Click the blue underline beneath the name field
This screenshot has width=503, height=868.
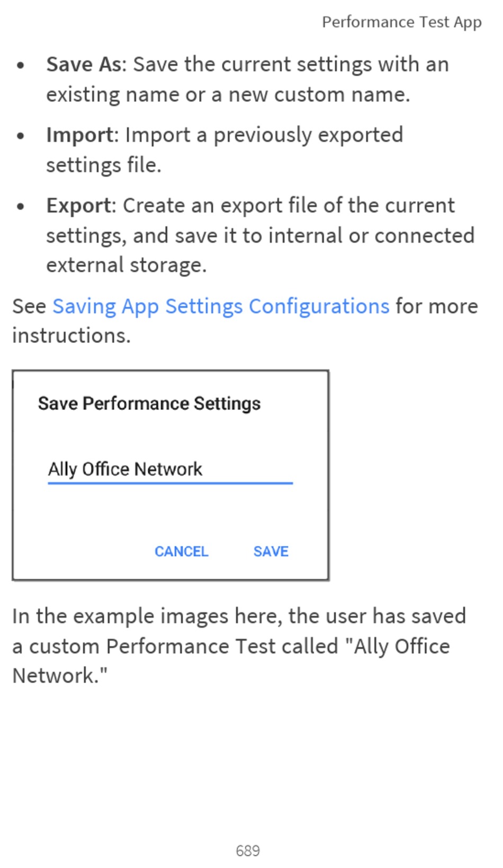click(170, 483)
